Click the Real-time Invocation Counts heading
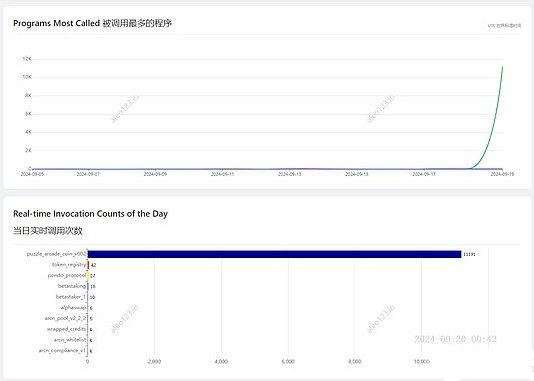The width and height of the screenshot is (534, 381). [x=90, y=214]
